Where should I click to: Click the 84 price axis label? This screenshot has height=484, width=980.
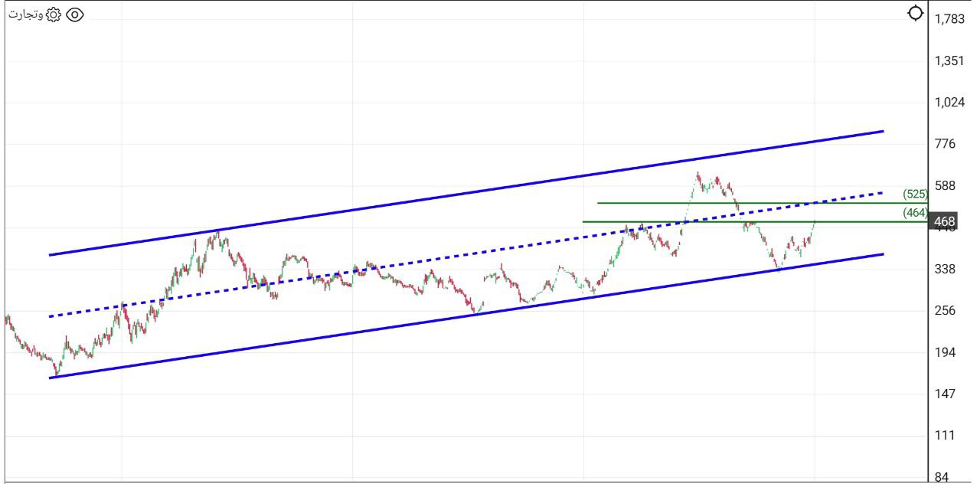click(x=942, y=477)
